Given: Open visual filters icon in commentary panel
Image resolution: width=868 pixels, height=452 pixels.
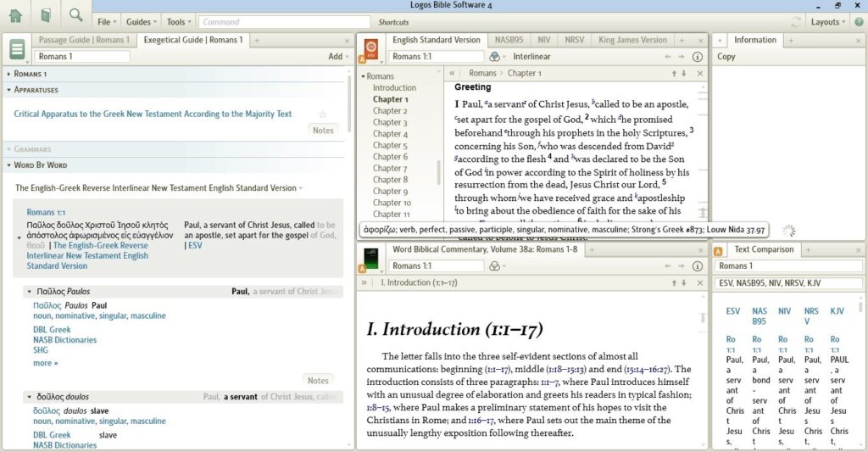Looking at the screenshot, I should pyautogui.click(x=495, y=266).
